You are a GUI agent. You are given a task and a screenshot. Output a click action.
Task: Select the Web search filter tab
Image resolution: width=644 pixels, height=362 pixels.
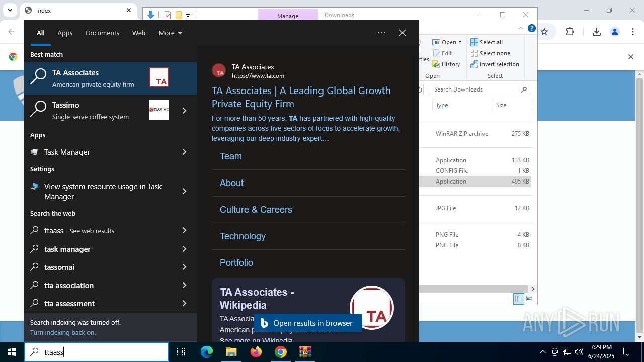tap(139, 33)
